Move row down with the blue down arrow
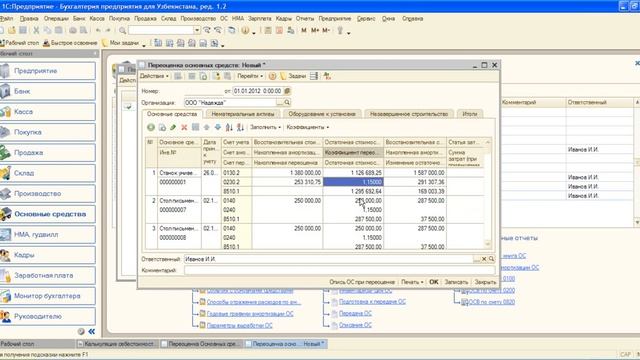Screen dimensions: 640x360 [x=218, y=127]
